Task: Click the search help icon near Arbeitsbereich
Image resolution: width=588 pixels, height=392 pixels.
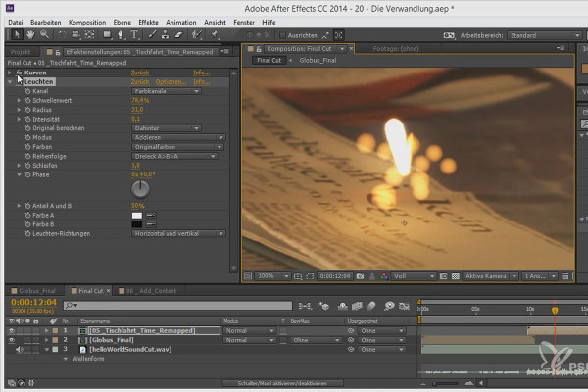Action: click(x=449, y=35)
